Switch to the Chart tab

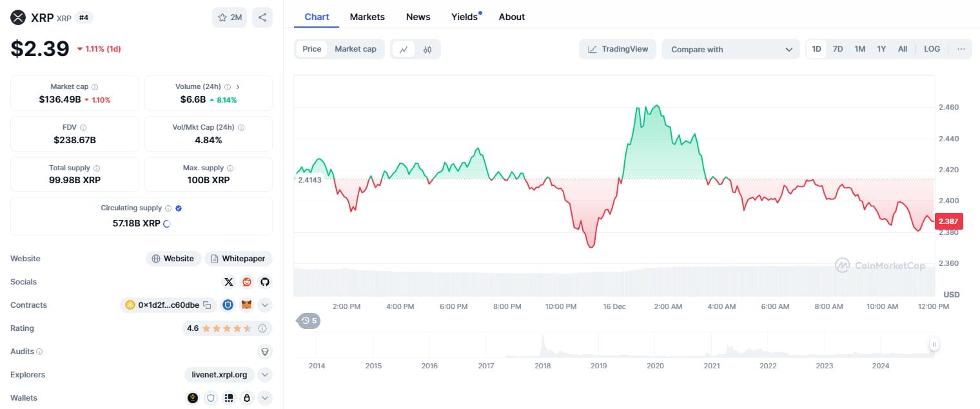[317, 17]
